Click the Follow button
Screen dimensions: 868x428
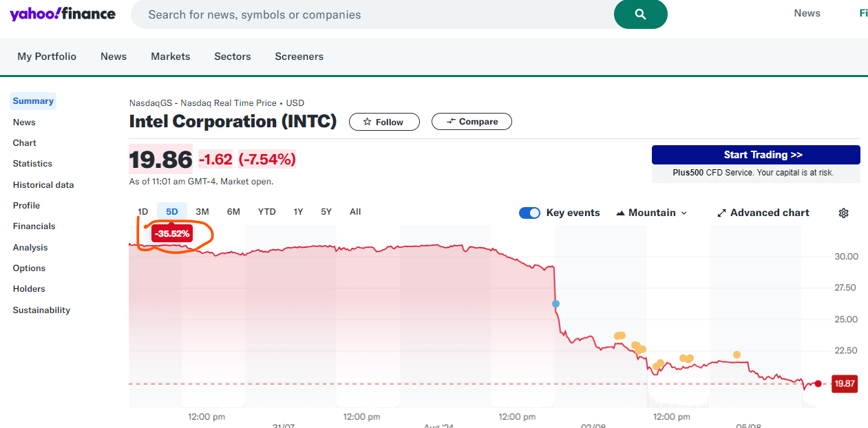coord(384,122)
